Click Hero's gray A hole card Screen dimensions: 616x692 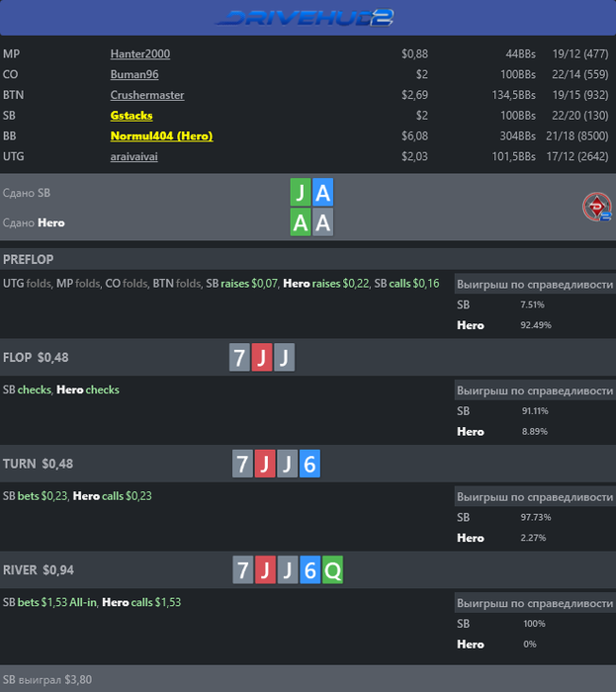323,222
